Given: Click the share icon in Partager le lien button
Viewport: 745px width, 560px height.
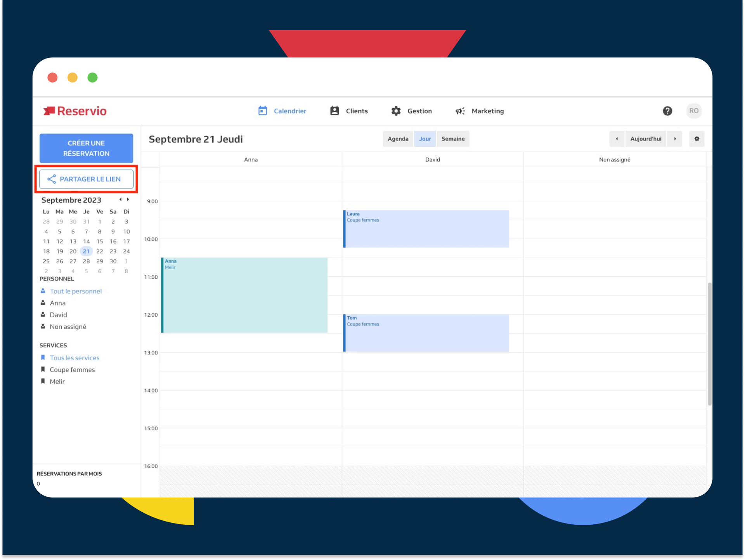Looking at the screenshot, I should click(x=52, y=179).
